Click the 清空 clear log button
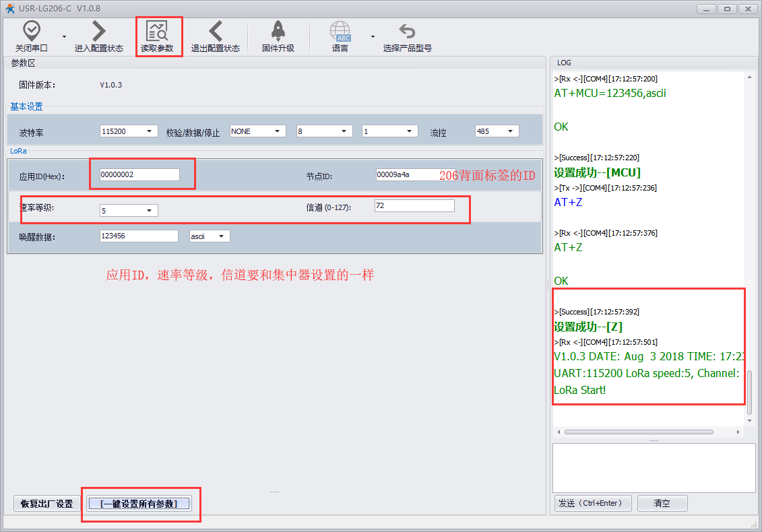Screen dimensions: 762x532 (x=662, y=503)
